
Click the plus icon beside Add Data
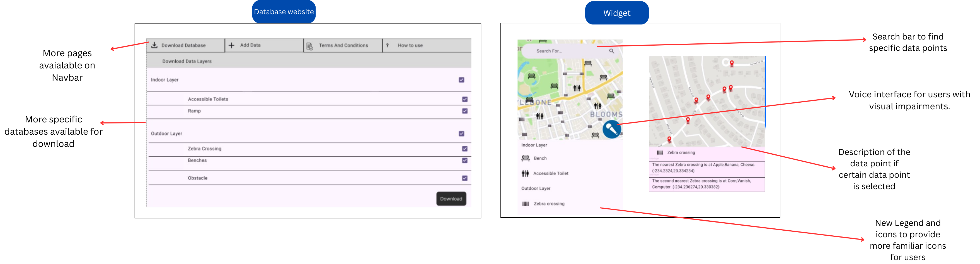(231, 45)
